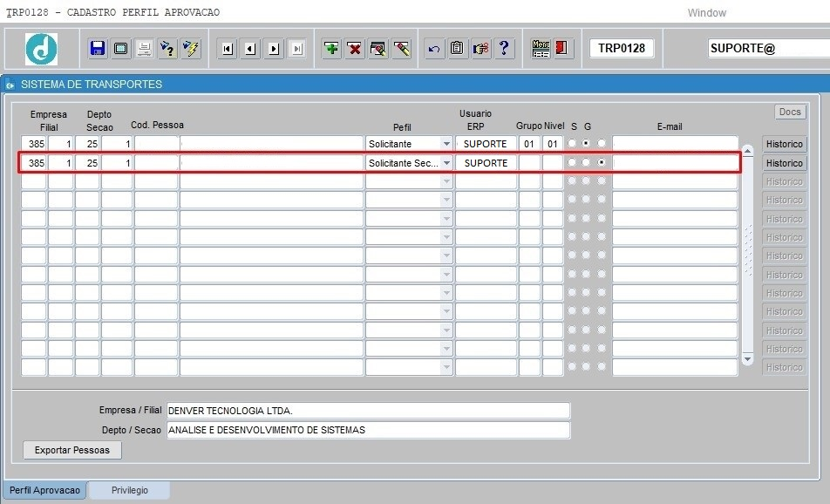Viewport: 830px width, 504px height.
Task: Select third radio in Solicitante Sec... row
Action: [x=602, y=162]
